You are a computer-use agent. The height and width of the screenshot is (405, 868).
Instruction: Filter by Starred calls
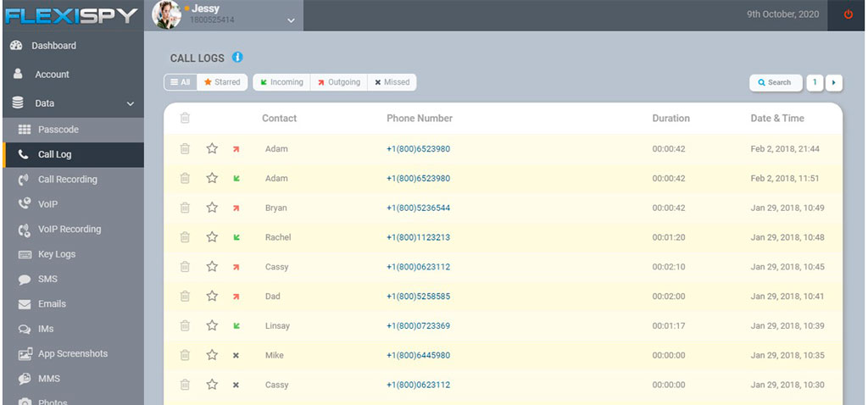coord(222,82)
